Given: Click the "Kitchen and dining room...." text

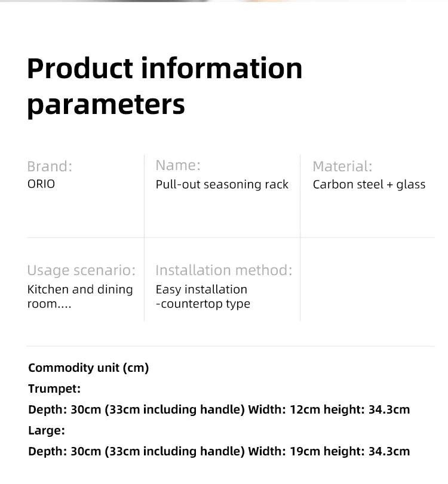Looking at the screenshot, I should [x=80, y=297].
